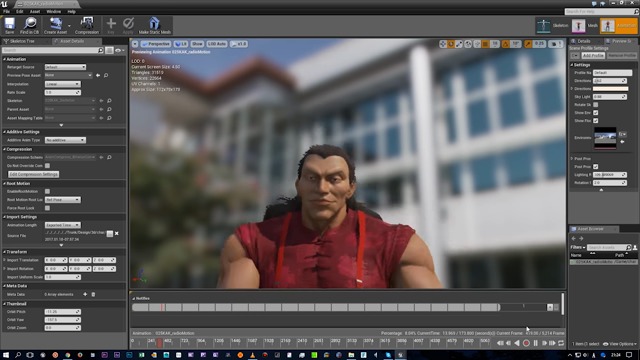
Task: Toggle animation loop button
Action: [561, 343]
